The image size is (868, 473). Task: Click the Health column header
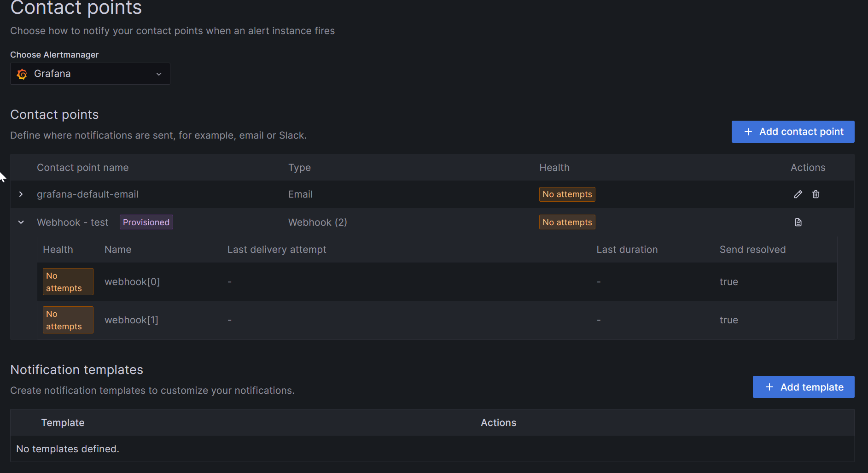554,167
